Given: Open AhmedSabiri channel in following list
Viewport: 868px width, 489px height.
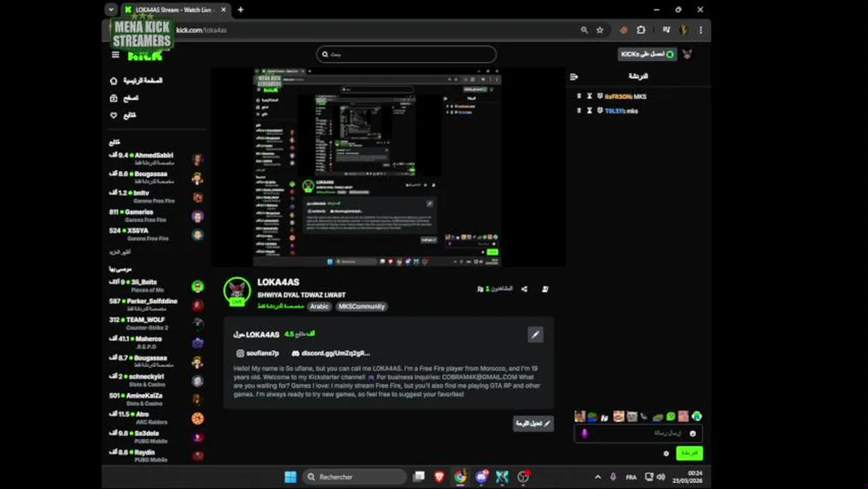Looking at the screenshot, I should tap(156, 159).
